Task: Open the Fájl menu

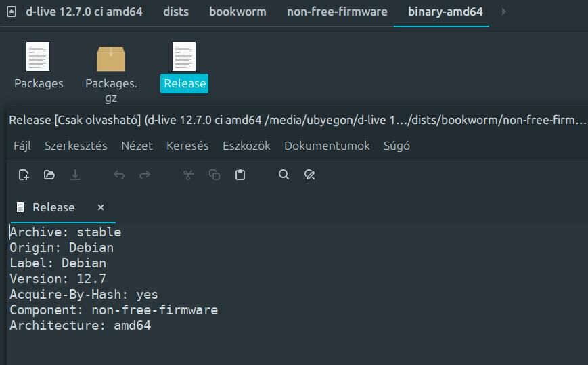Action: coord(22,146)
